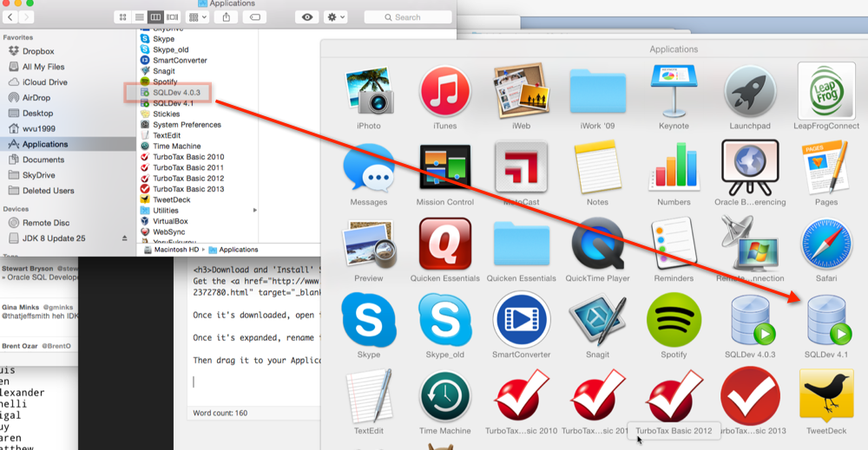Switch Finder to Cover Flow view
868x450 pixels.
(x=173, y=17)
